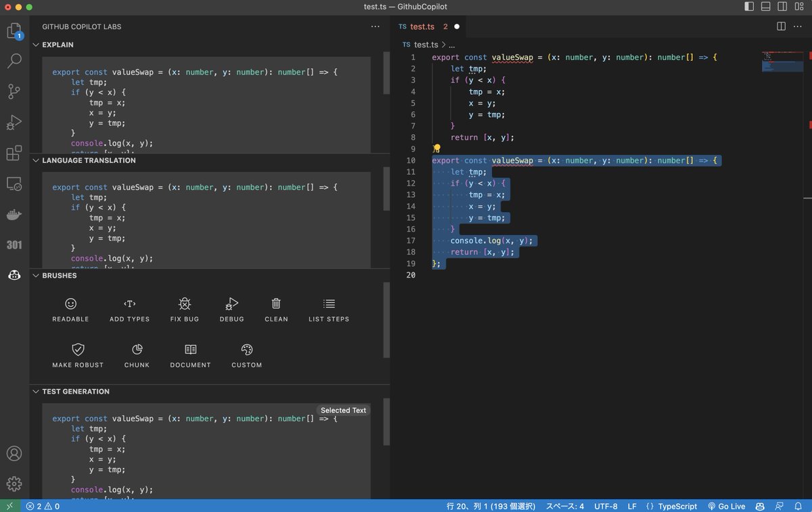Screen dimensions: 812x512
Task: Open Copilot Labs panel more actions
Action: 376,26
